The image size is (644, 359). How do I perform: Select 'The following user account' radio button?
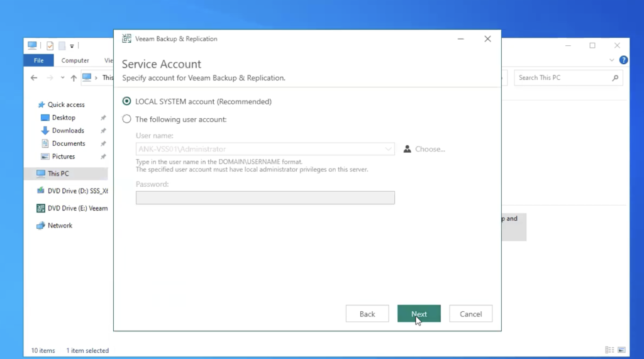point(126,119)
